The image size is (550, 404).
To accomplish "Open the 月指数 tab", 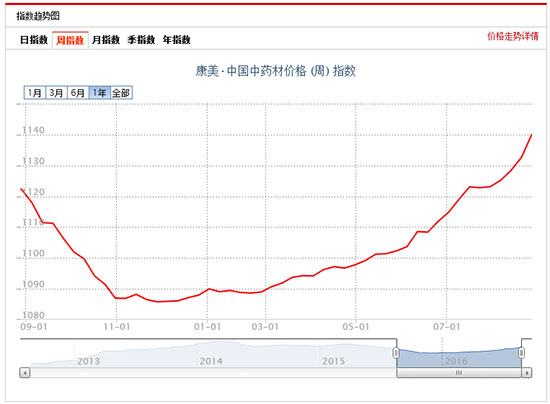I will click(106, 40).
